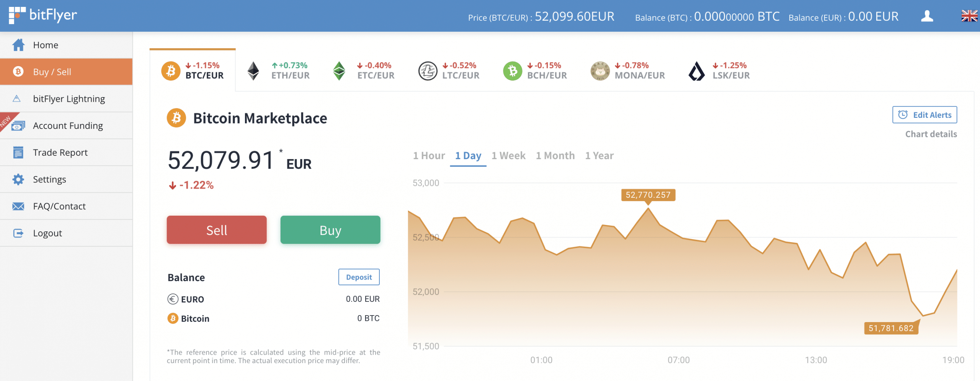Click the 13:00 chart axis label
The image size is (980, 381).
816,360
